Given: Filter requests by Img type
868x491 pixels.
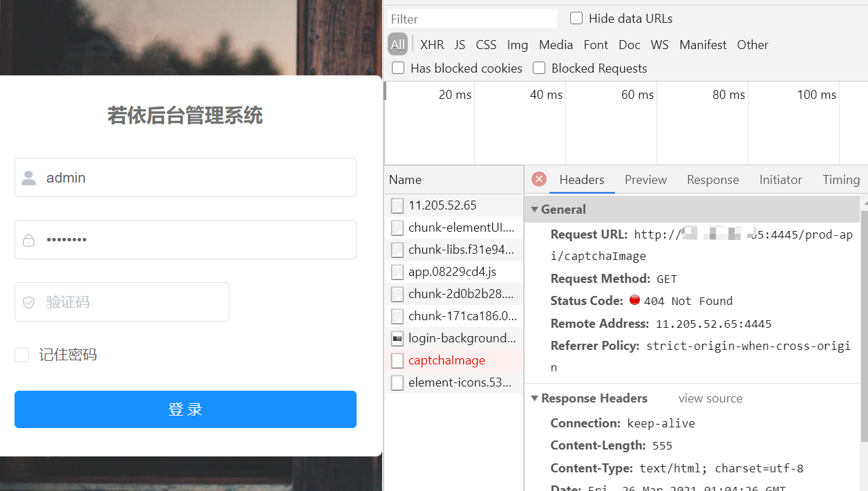Looking at the screenshot, I should (517, 44).
